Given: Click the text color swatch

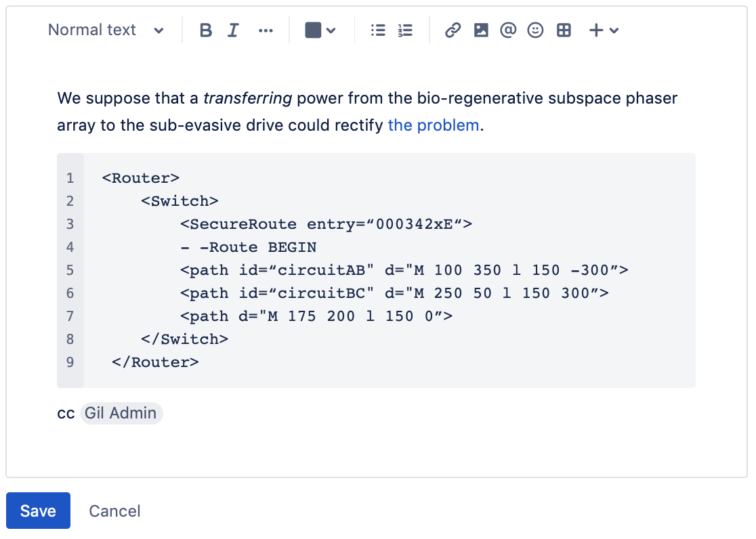Looking at the screenshot, I should pyautogui.click(x=313, y=30).
